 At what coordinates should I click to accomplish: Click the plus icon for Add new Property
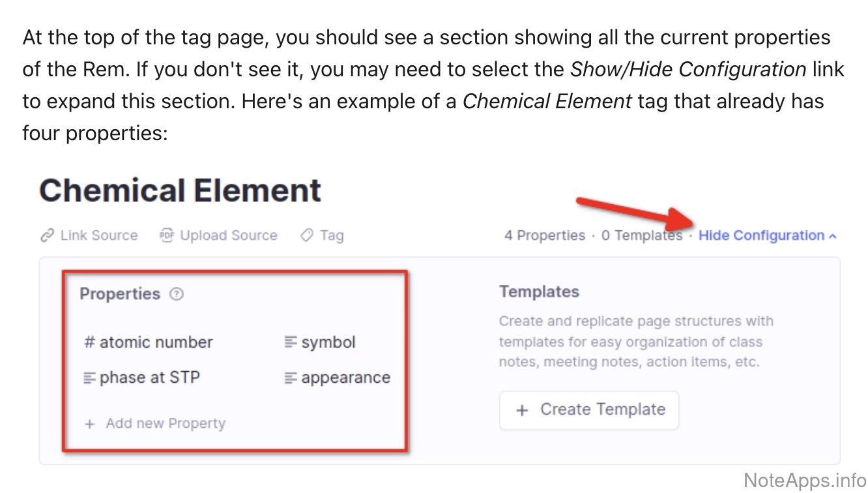click(x=90, y=424)
